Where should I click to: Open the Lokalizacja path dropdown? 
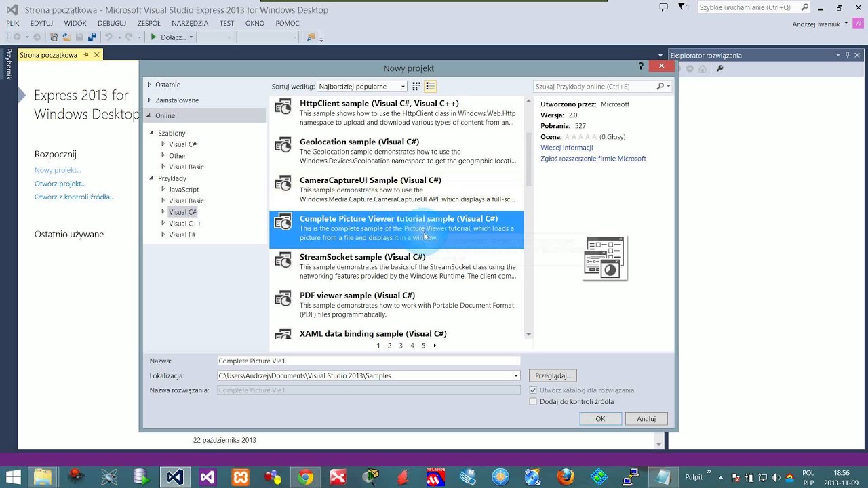click(516, 375)
